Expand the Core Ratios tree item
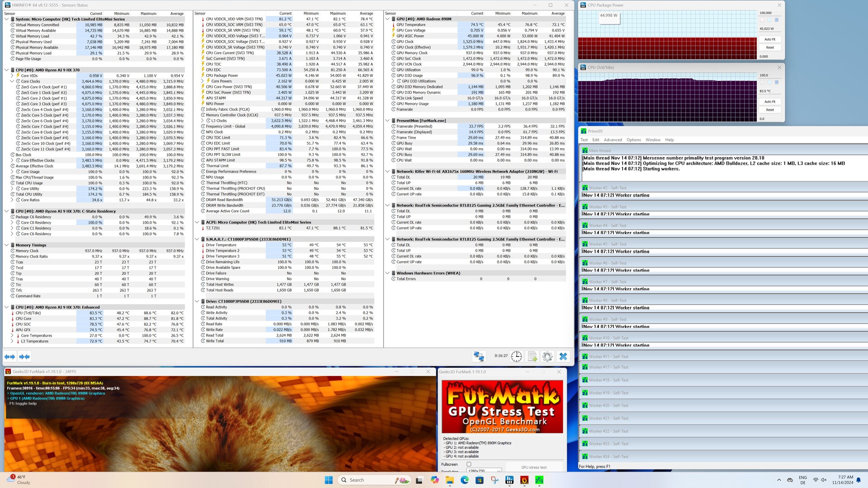This screenshot has width=868, height=488. (x=12, y=200)
